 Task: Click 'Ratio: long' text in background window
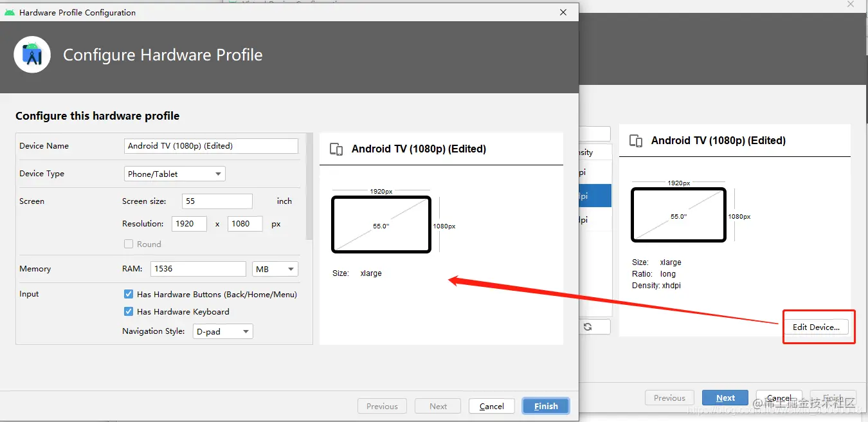coord(654,274)
